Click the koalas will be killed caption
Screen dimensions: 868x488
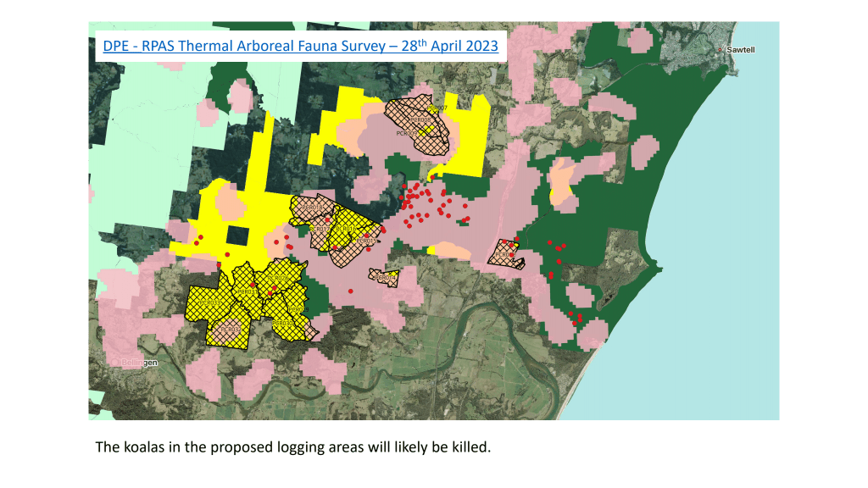click(293, 446)
